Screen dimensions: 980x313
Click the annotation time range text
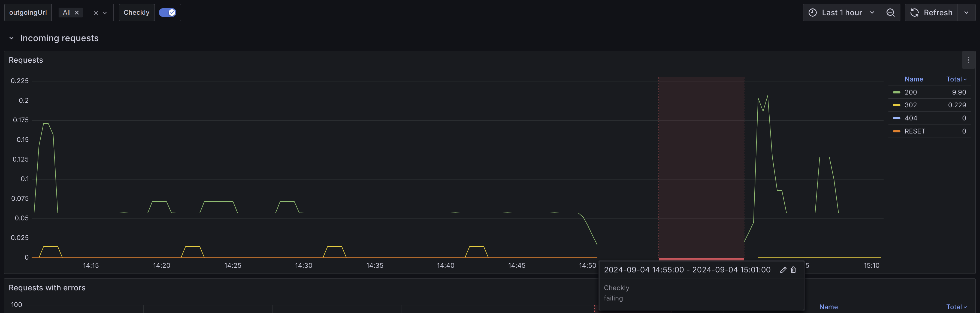[687, 270]
